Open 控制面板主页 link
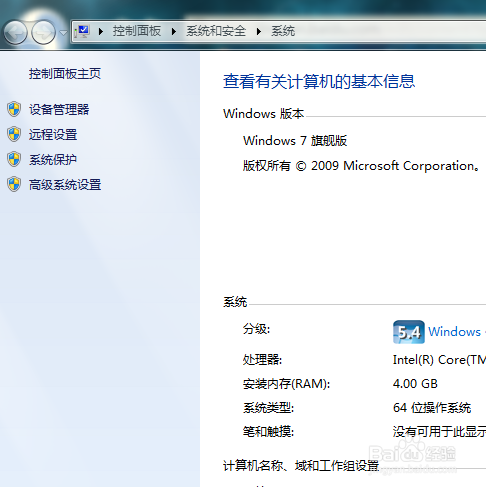The height and width of the screenshot is (487, 486). click(65, 74)
